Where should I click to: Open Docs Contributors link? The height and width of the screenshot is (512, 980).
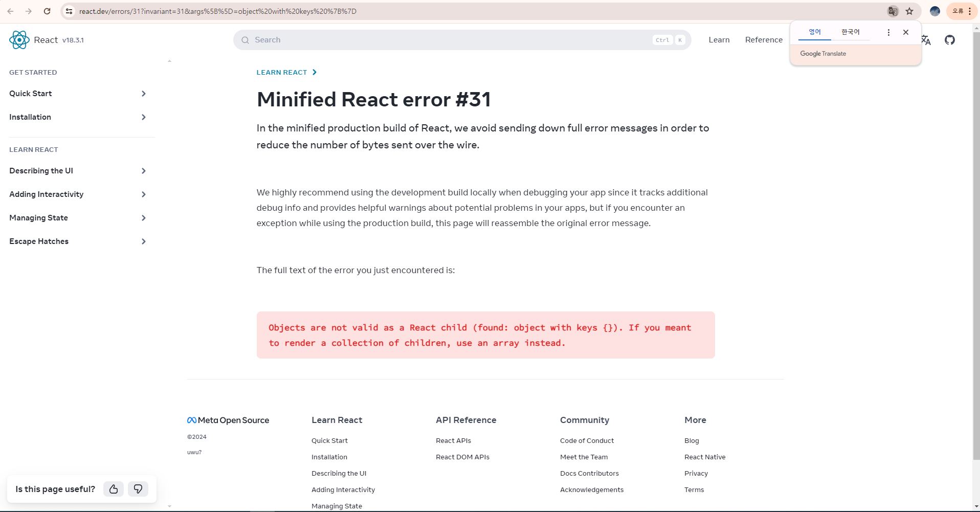pyautogui.click(x=589, y=473)
